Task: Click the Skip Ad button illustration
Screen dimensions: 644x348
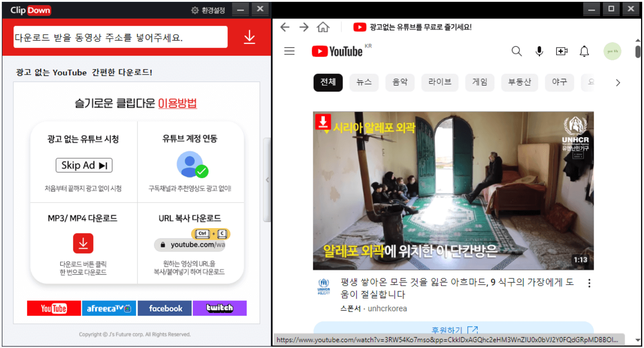Action: (x=84, y=165)
